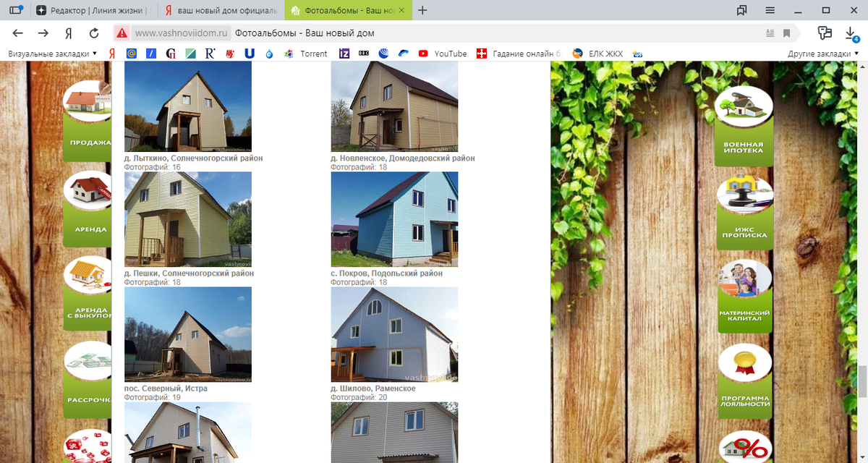Open the blue U bookmark icon
Viewport: 868px width, 463px height.
250,54
